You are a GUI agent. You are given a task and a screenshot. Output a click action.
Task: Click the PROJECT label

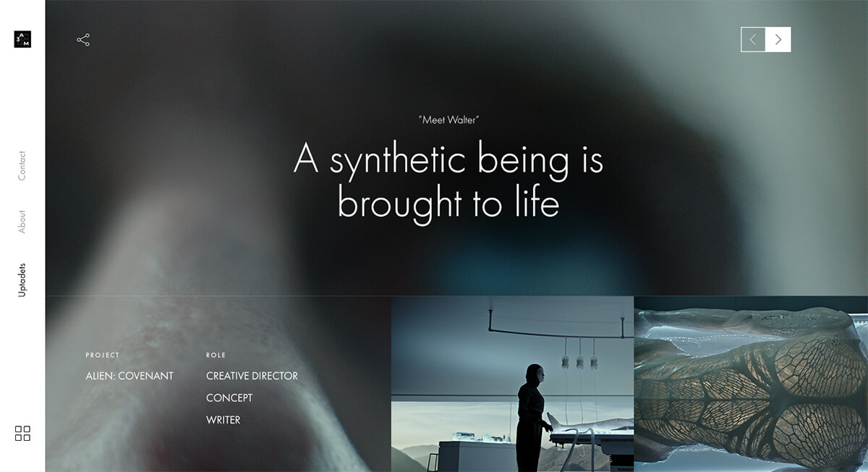[x=103, y=355]
